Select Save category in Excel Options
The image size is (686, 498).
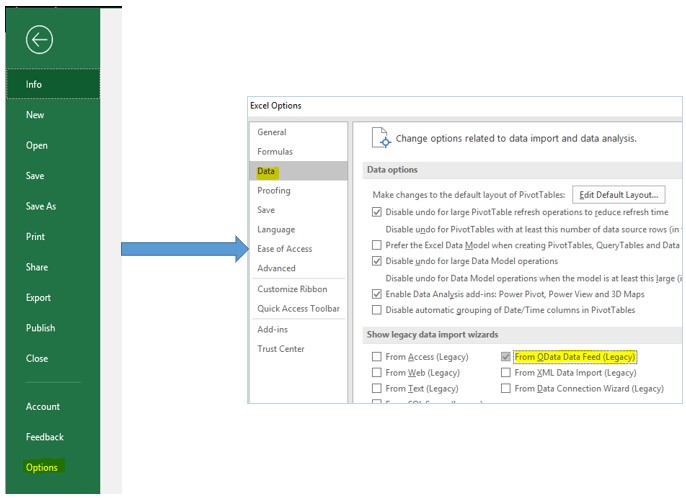coord(299,210)
